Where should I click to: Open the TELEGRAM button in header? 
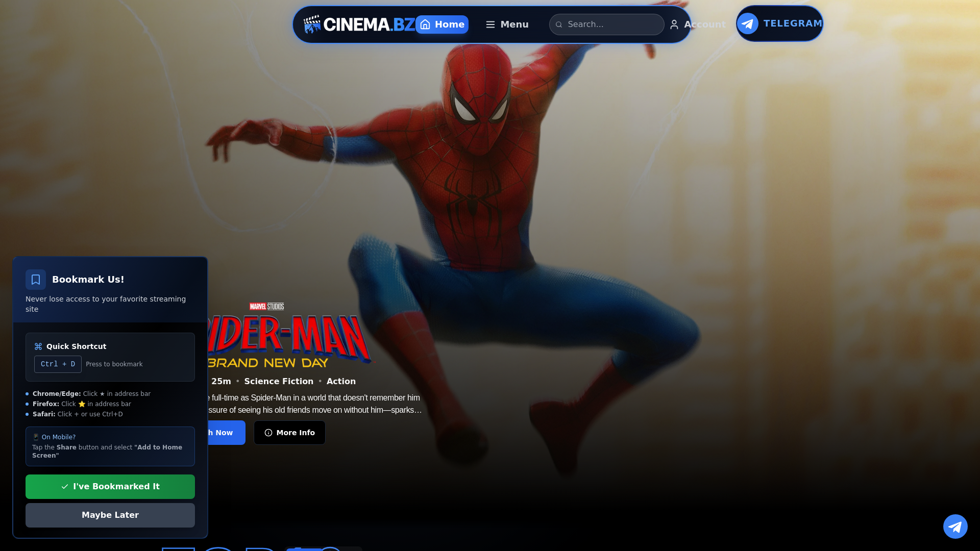779,23
